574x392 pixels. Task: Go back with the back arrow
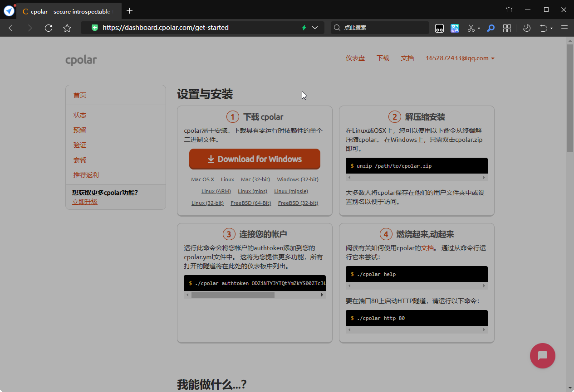point(11,28)
